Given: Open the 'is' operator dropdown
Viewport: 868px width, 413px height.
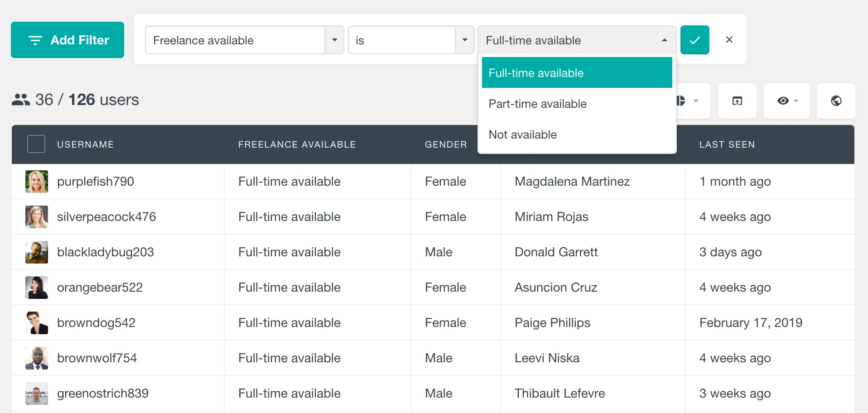Looking at the screenshot, I should (411, 40).
